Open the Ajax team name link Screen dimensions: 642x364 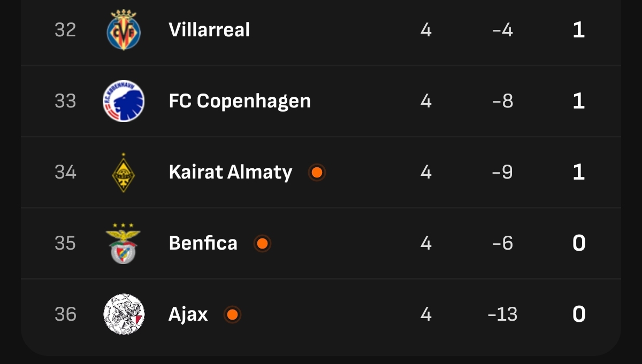coord(188,314)
